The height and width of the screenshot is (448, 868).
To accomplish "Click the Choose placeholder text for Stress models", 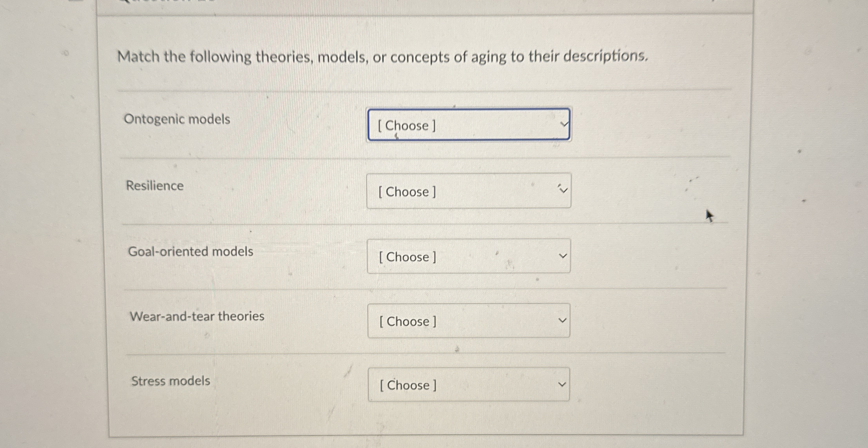I will (x=408, y=385).
